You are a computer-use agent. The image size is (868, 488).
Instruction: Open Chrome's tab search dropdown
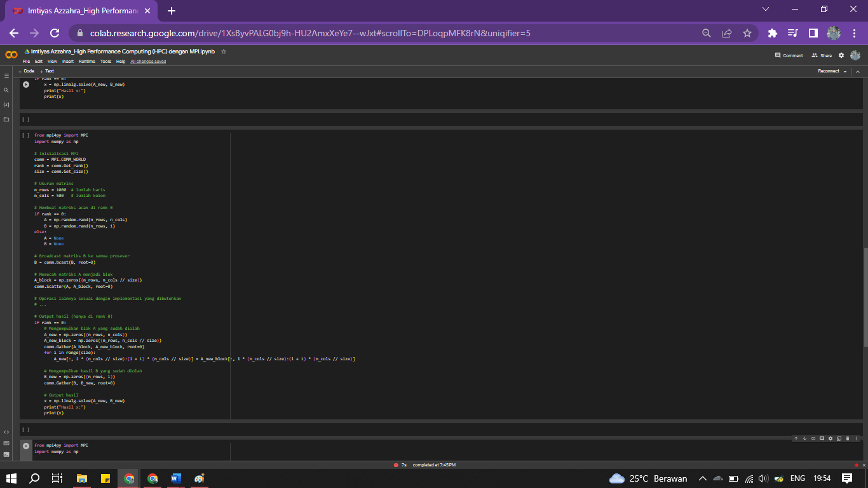pos(765,10)
